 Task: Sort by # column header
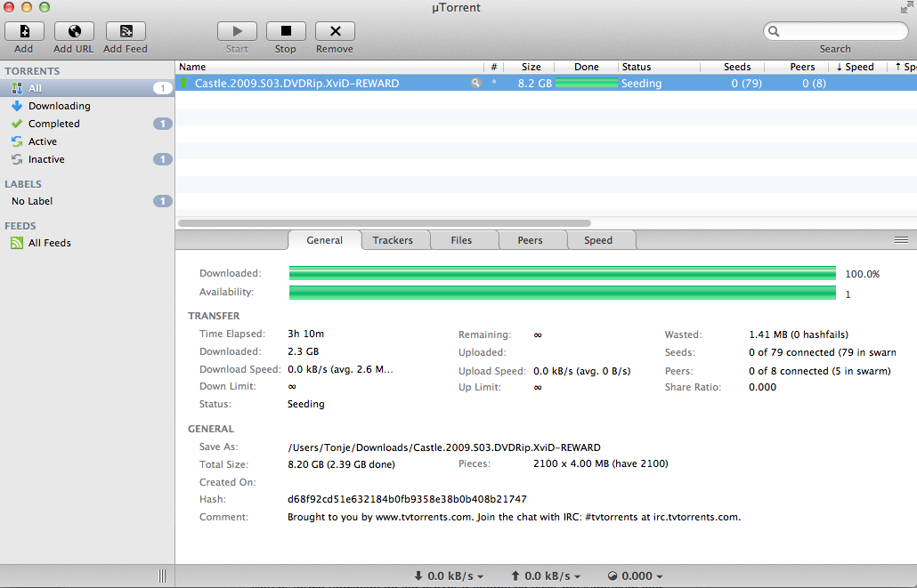tap(494, 67)
